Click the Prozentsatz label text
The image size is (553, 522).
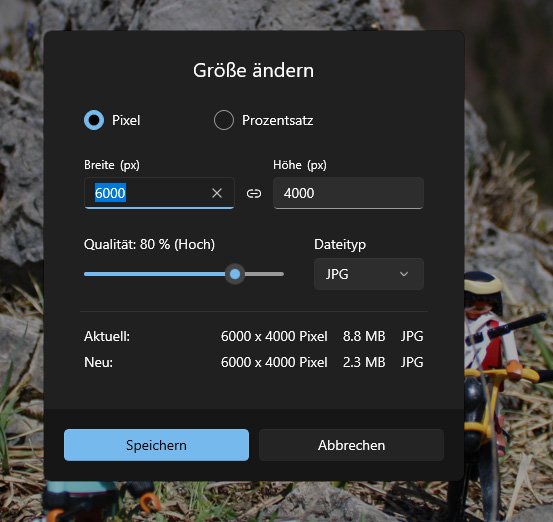coord(278,121)
